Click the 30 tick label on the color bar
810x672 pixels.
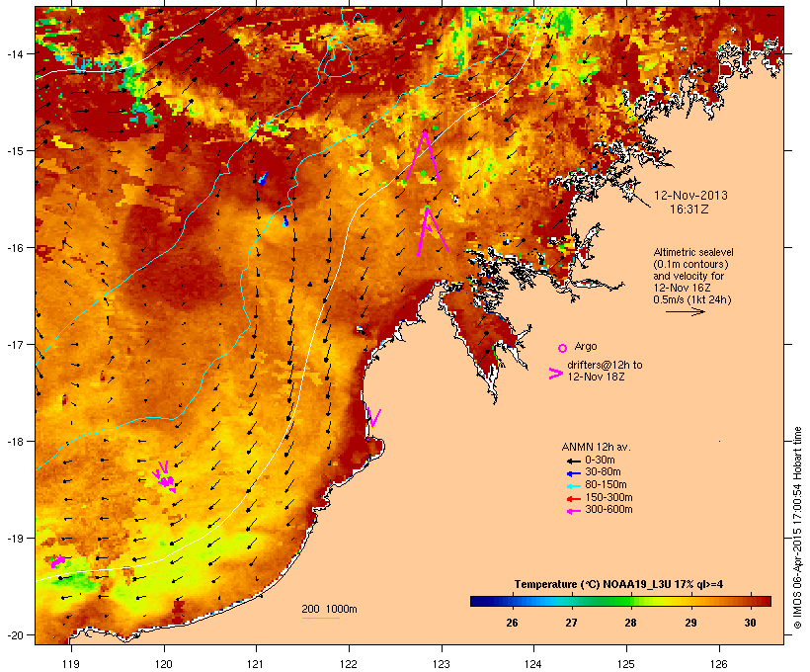pos(750,623)
